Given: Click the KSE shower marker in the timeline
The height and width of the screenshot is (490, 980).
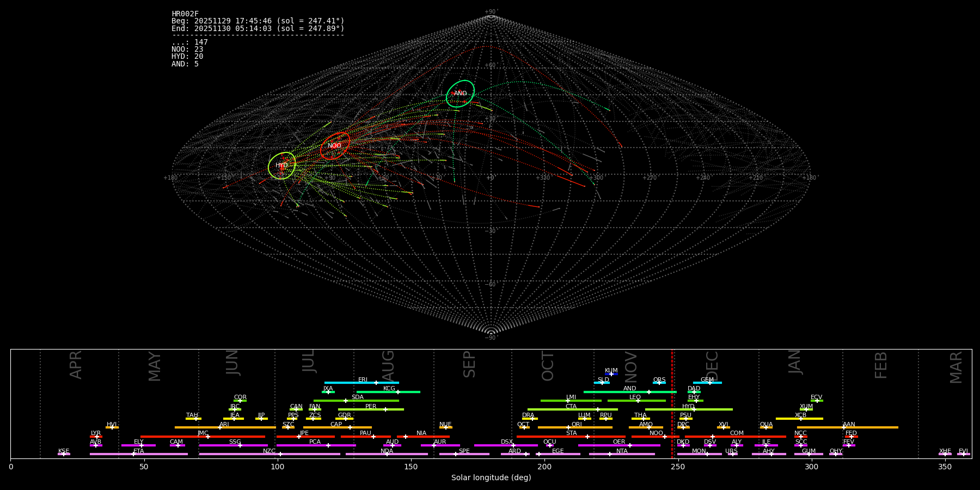Looking at the screenshot, I should coord(64,454).
